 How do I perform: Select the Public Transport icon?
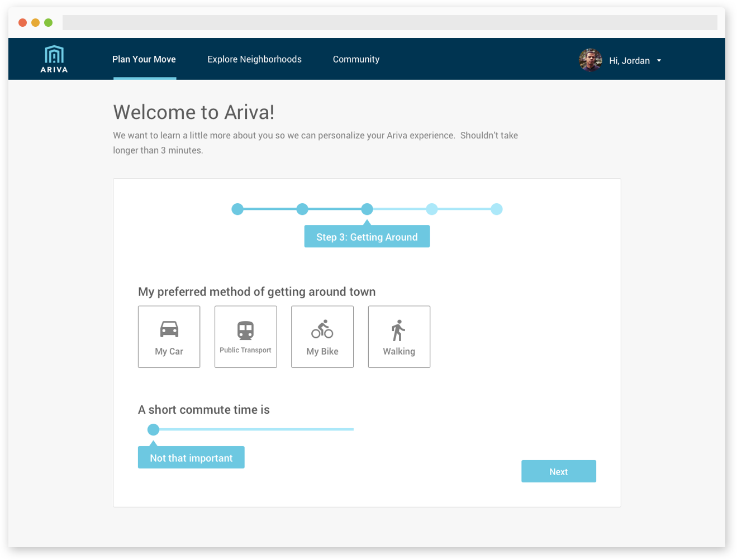(245, 329)
